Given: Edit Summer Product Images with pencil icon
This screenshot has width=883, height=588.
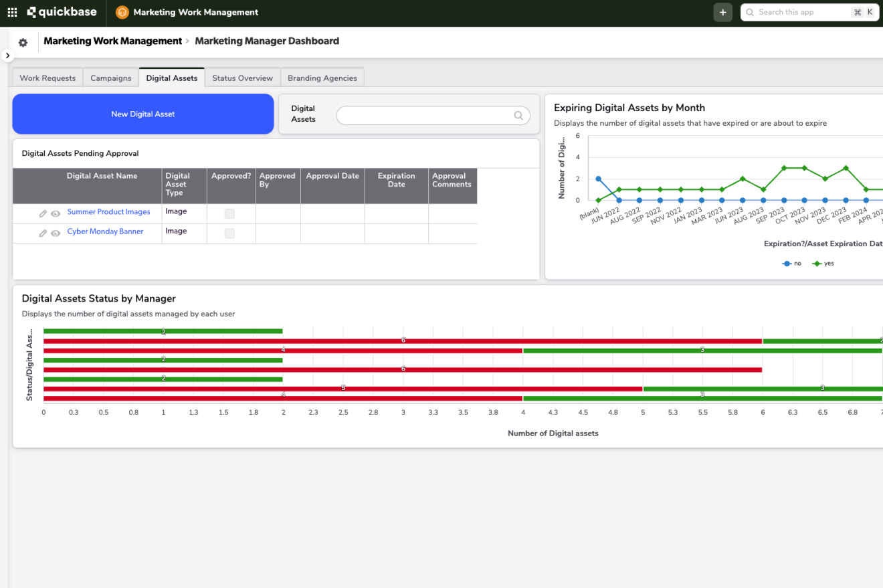Looking at the screenshot, I should pyautogui.click(x=43, y=213).
